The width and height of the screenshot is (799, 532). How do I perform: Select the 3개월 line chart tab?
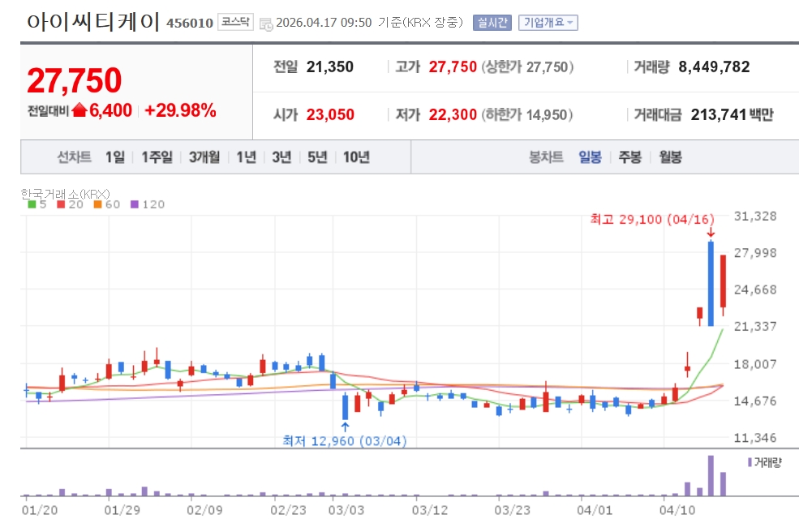tap(204, 157)
